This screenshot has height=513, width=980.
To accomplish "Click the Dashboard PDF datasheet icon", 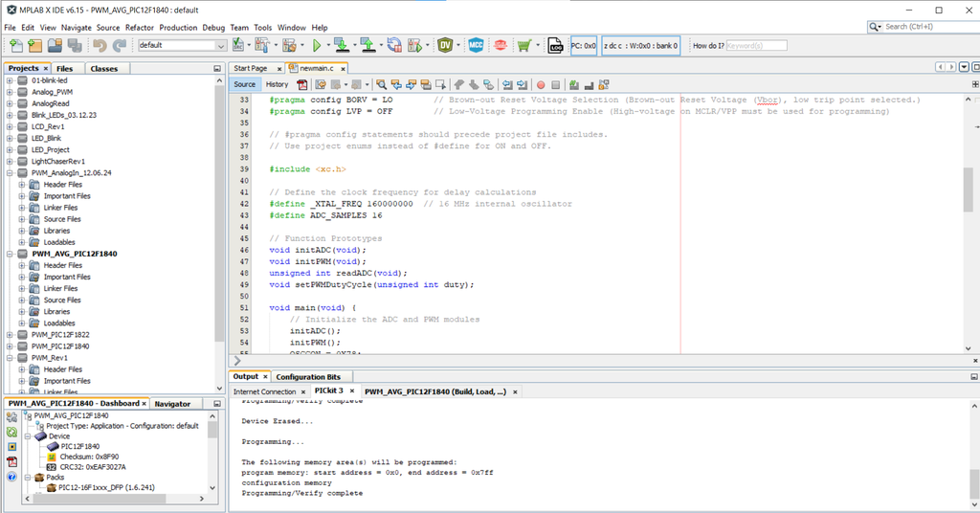I will point(11,461).
